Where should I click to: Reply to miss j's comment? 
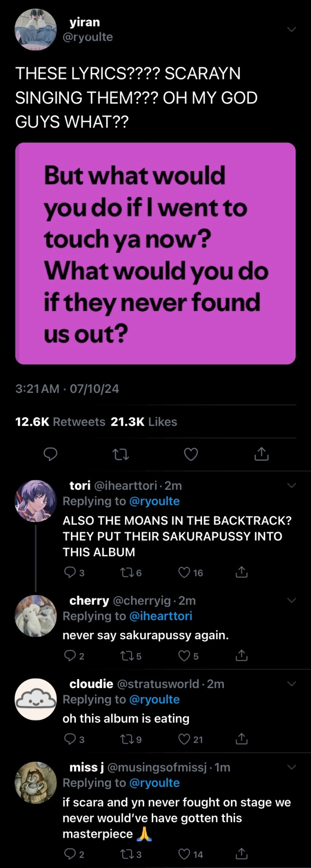[70, 854]
